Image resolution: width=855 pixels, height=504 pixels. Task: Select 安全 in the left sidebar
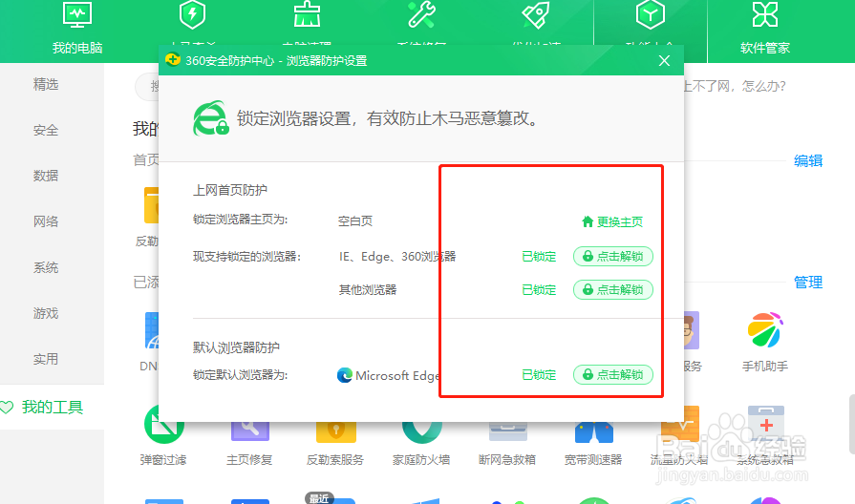click(46, 130)
